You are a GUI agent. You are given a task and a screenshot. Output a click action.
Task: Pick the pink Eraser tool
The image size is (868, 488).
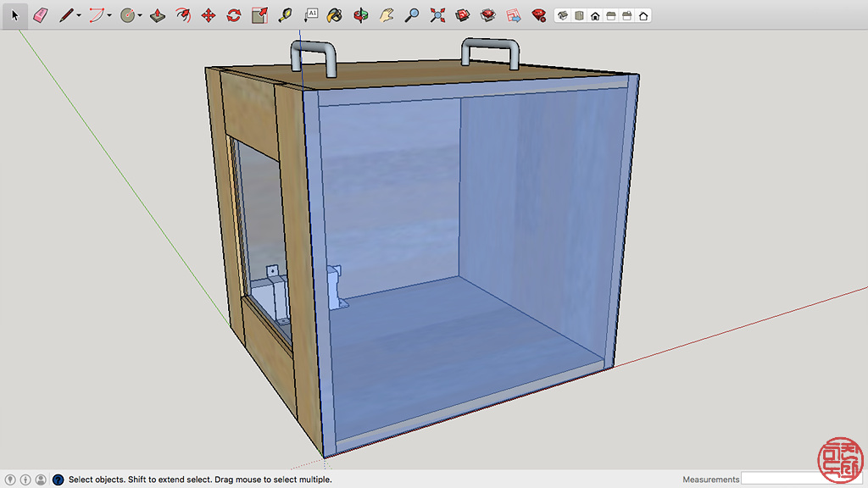[x=41, y=15]
